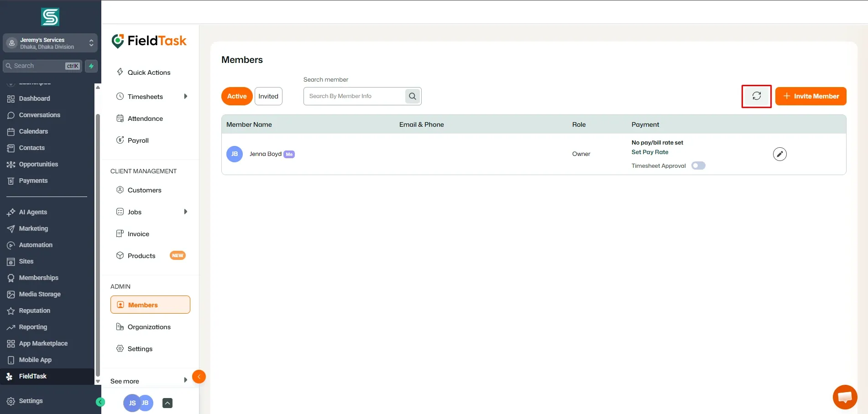Open Quick Actions in FieldTask menu

149,72
